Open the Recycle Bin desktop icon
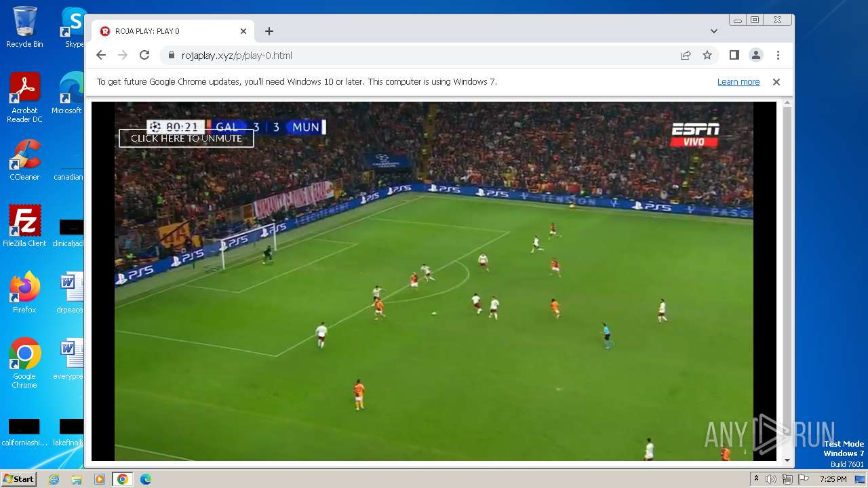The image size is (868, 488). click(x=24, y=28)
